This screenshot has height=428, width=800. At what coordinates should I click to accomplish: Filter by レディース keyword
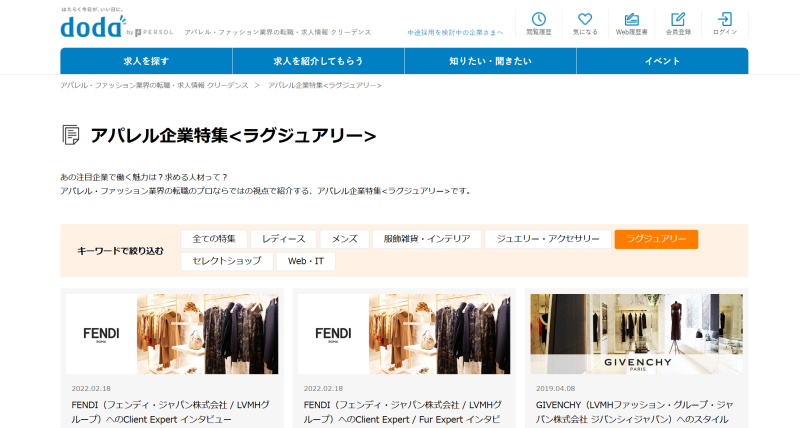(283, 239)
